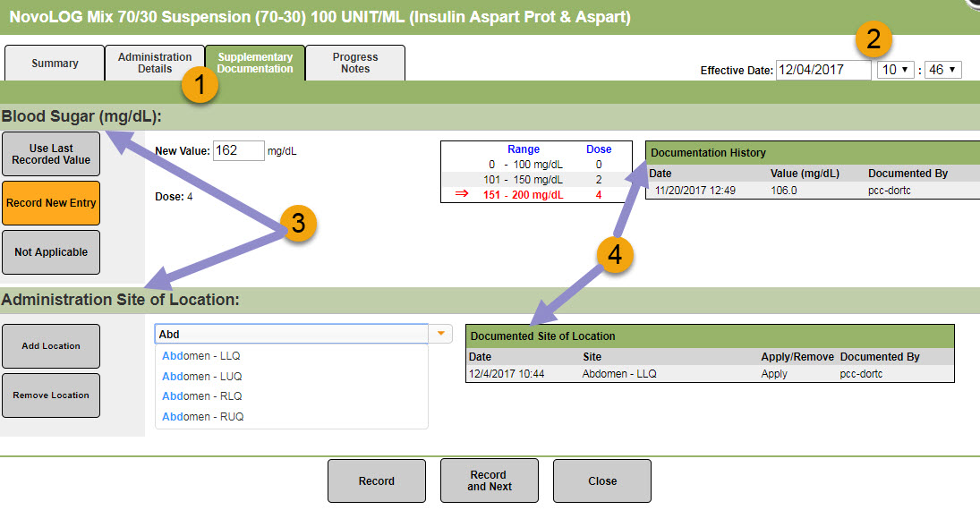
Task: Click the Remove Location button
Action: (x=51, y=395)
